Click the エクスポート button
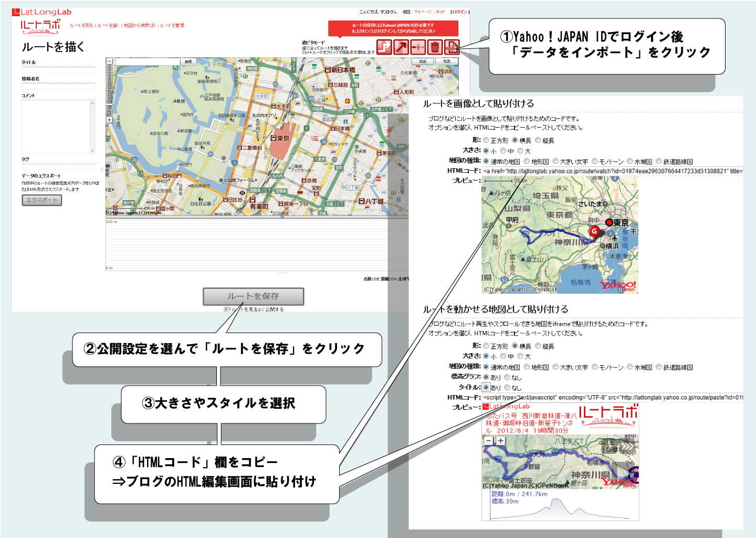Screen dimensions: 756x538 [x=42, y=200]
